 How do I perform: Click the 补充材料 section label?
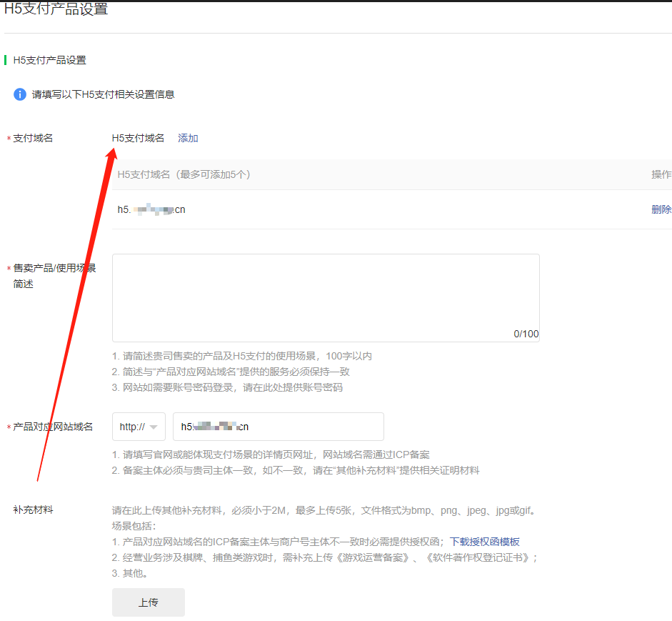[x=33, y=510]
